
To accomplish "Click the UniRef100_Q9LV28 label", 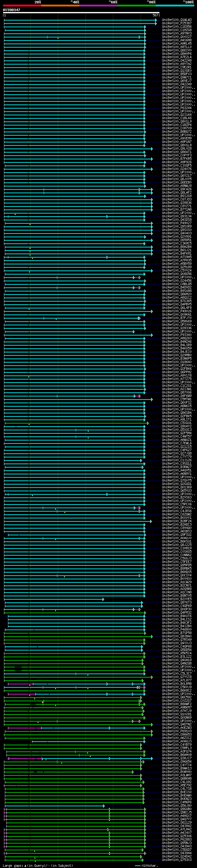I will point(176,149).
